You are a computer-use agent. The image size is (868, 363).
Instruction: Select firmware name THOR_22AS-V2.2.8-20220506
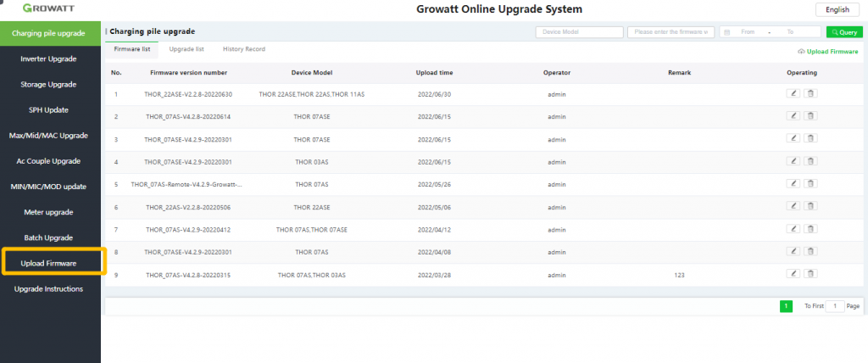pyautogui.click(x=188, y=207)
